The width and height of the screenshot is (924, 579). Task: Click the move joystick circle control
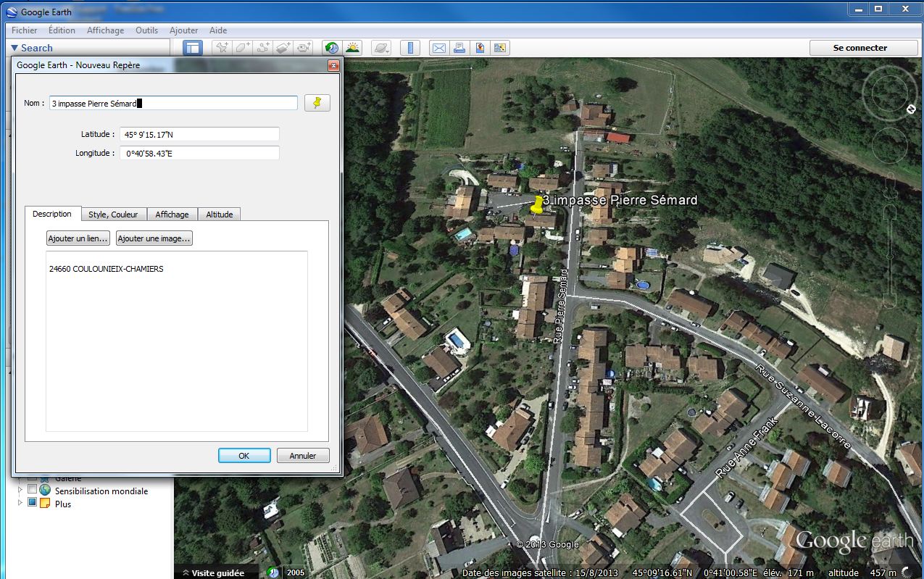(x=890, y=147)
